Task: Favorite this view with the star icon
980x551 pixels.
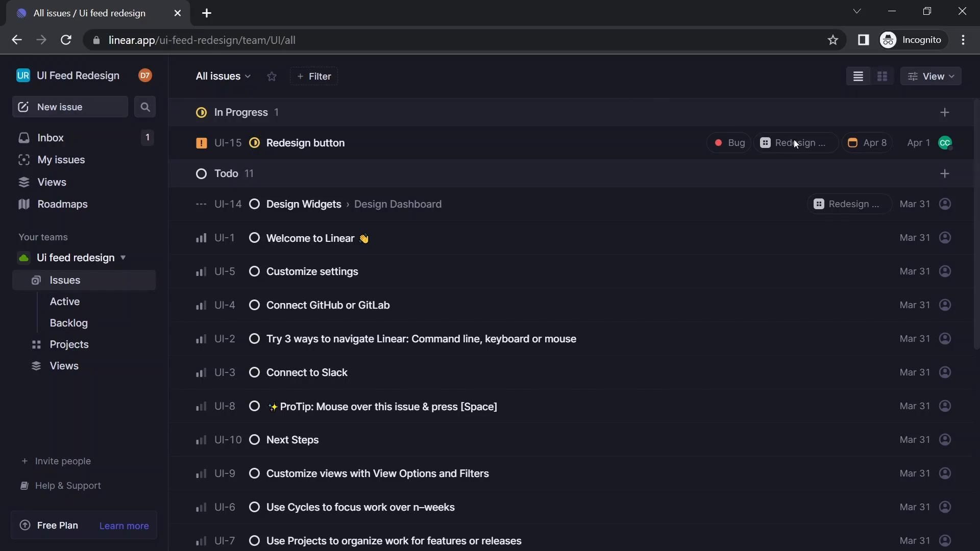Action: coord(272,77)
